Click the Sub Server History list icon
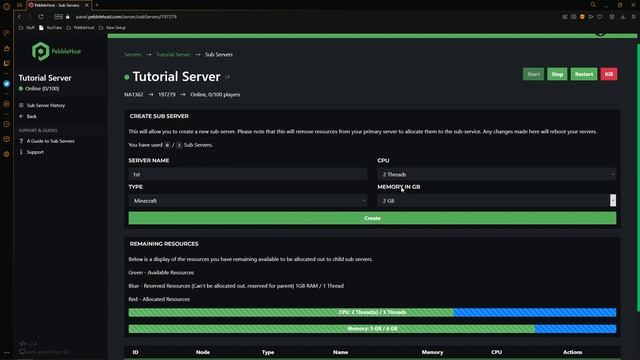Image resolution: width=640 pixels, height=360 pixels. [x=21, y=105]
